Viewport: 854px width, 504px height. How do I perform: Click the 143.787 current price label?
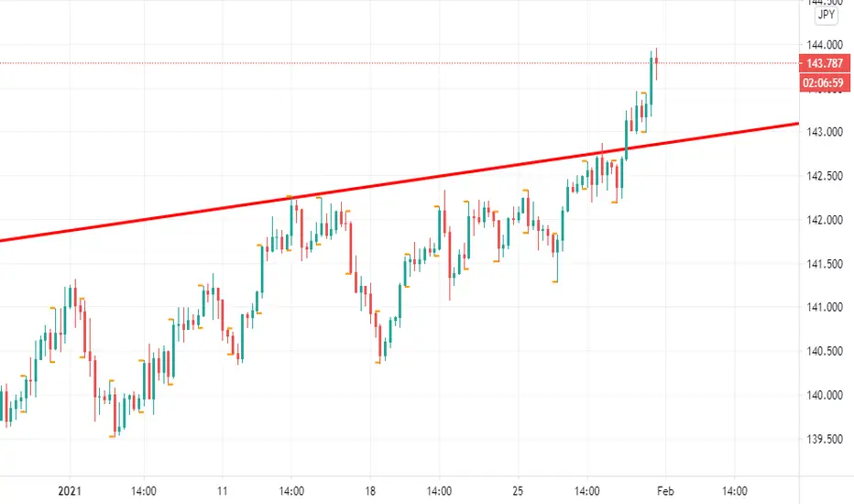click(x=825, y=63)
